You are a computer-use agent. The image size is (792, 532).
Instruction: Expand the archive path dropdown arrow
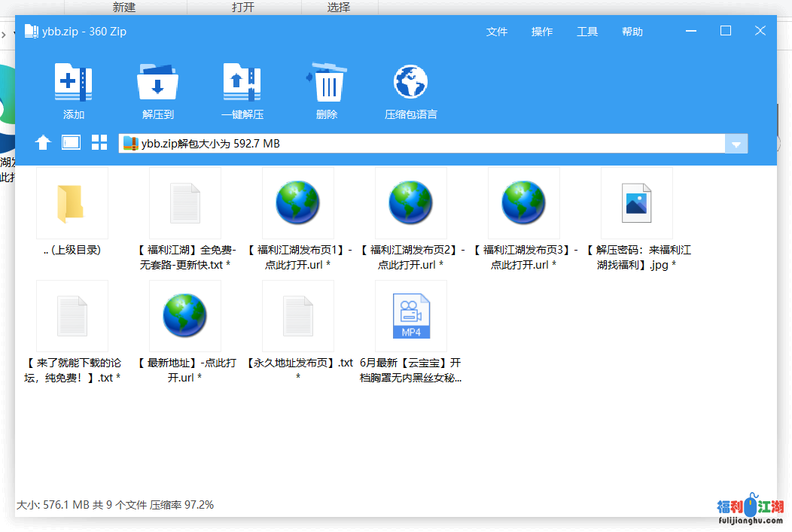[736, 144]
